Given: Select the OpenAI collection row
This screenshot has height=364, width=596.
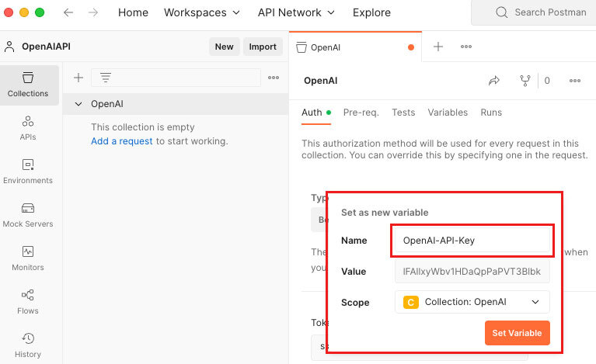Looking at the screenshot, I should point(176,104).
